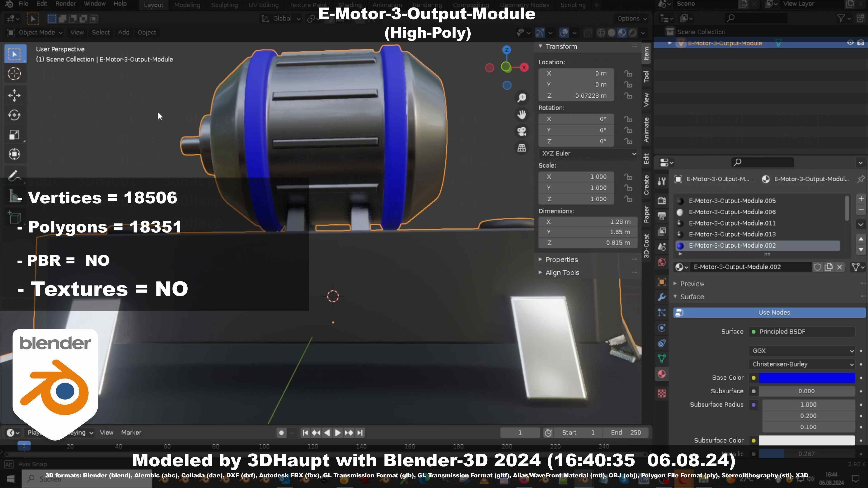Choose the Scale tool

point(14,135)
